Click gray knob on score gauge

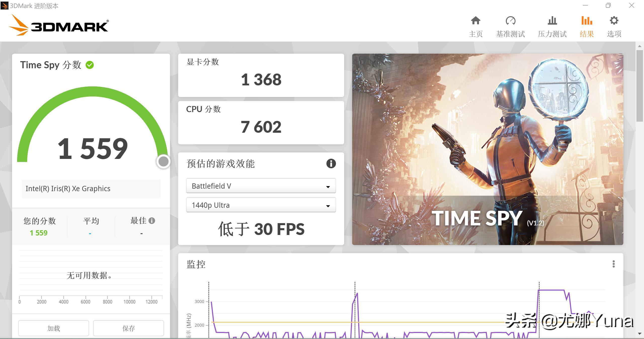click(164, 161)
